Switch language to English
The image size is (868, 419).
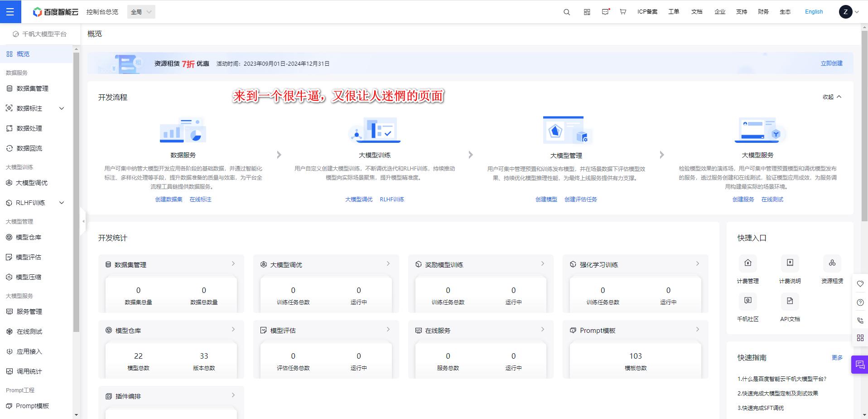coord(814,12)
